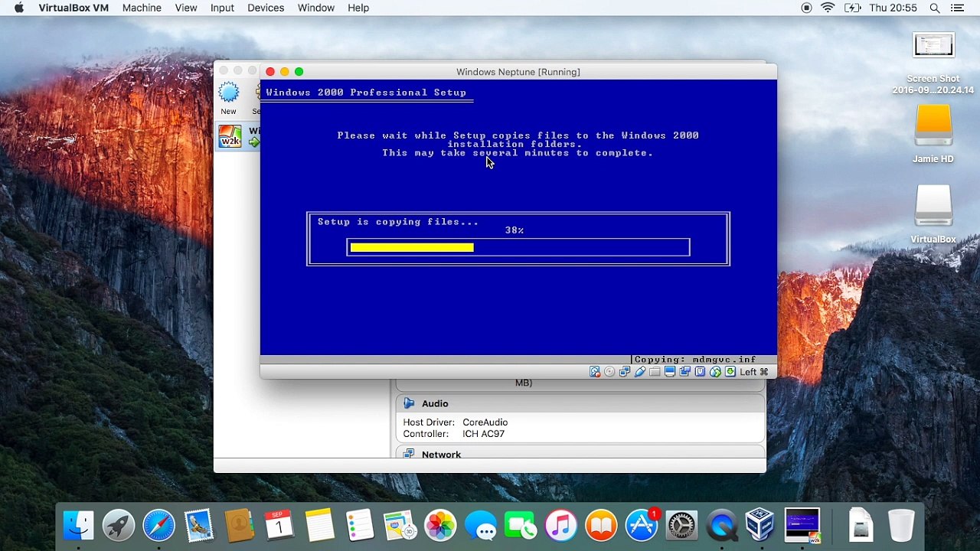
Task: Open the View menu
Action: [186, 8]
